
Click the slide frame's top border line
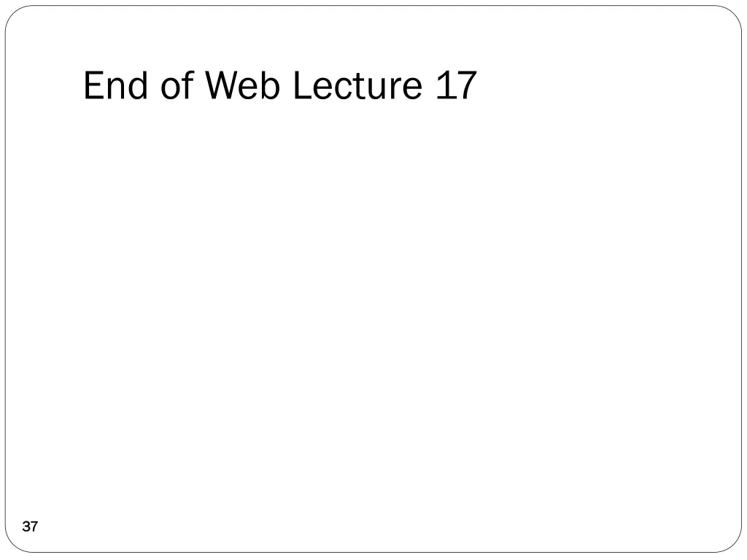[373, 6]
